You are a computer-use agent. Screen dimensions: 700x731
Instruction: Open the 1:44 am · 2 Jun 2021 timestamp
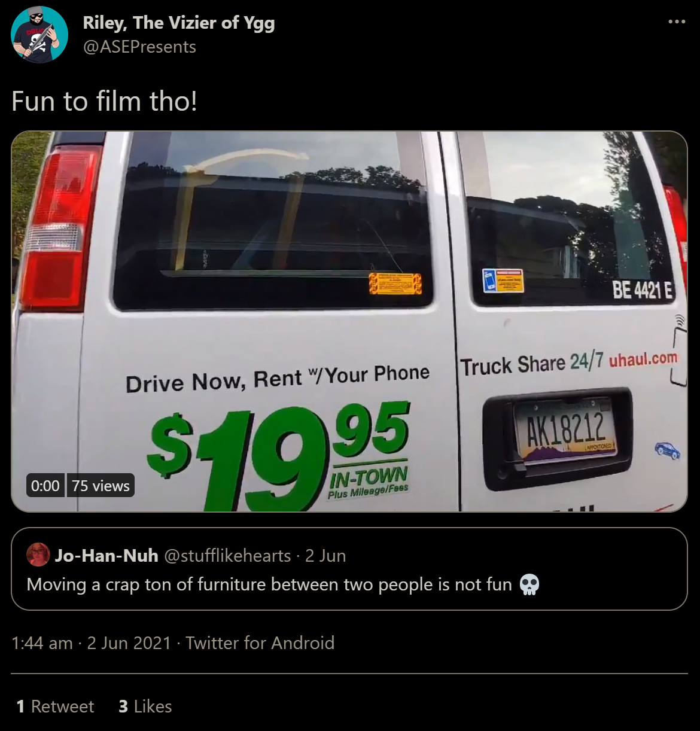click(x=92, y=642)
